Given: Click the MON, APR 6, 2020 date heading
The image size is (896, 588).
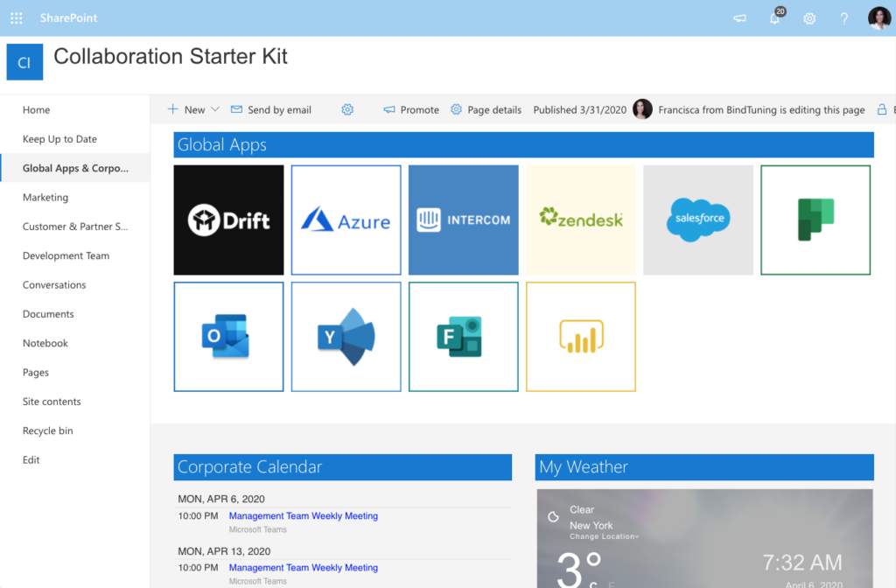Looking at the screenshot, I should [221, 499].
